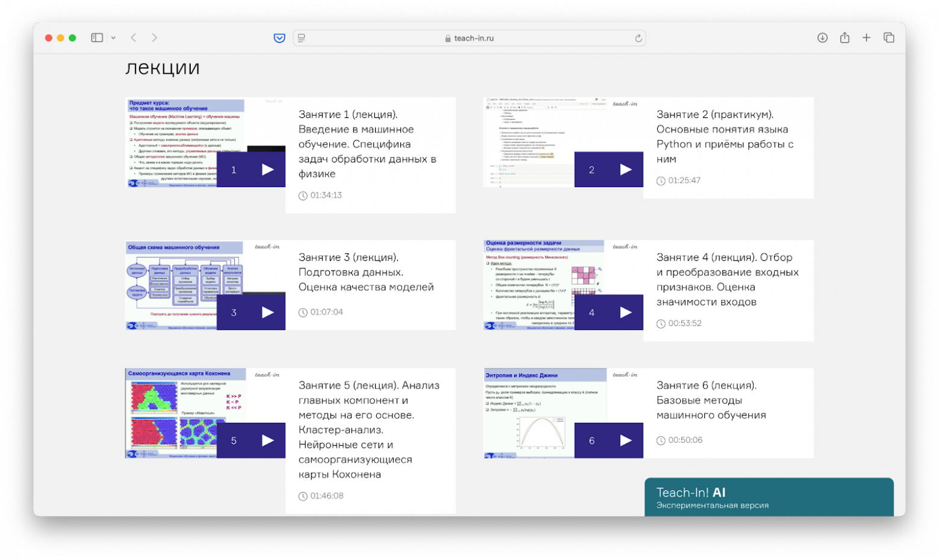The height and width of the screenshot is (560, 939).
Task: Play the Занятие 4 lecture video
Action: tap(625, 312)
